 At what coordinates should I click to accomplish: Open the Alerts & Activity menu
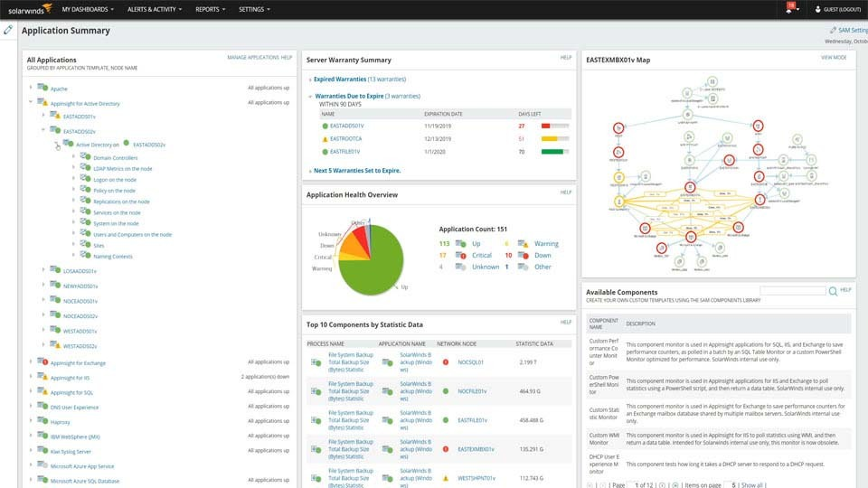click(155, 9)
